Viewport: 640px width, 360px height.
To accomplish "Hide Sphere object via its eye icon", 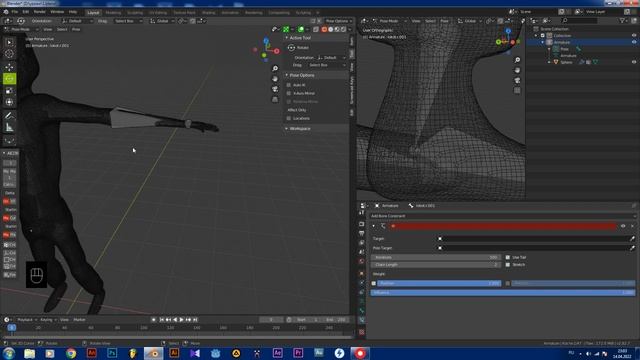I will coord(634,62).
